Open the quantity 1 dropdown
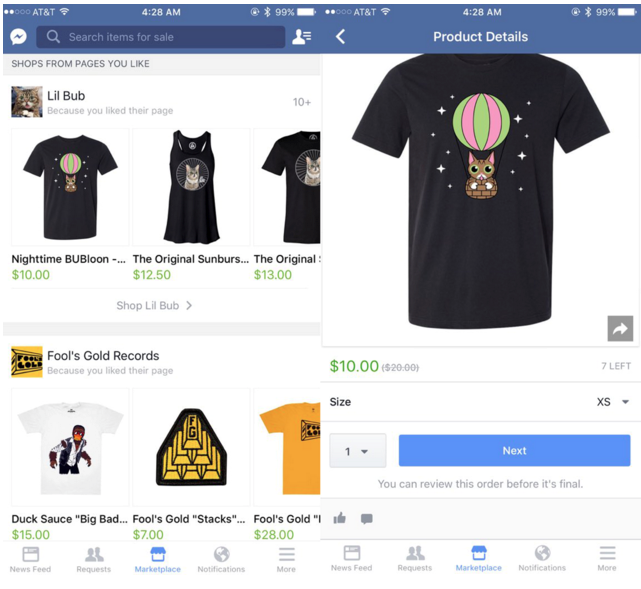The height and width of the screenshot is (589, 641). tap(358, 451)
